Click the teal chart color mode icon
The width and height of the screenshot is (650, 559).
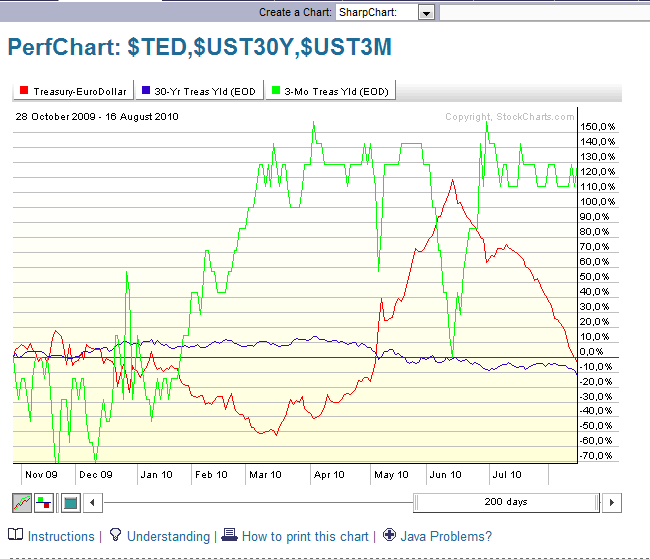point(70,502)
